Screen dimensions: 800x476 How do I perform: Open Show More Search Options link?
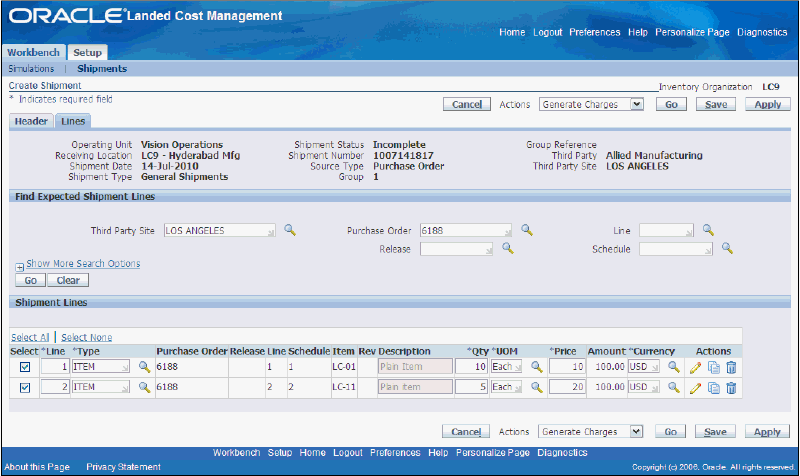pos(83,263)
